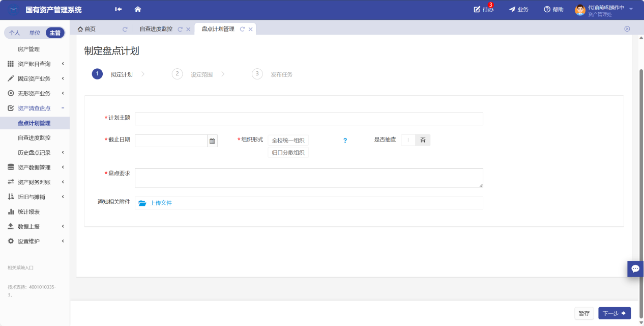Image resolution: width=644 pixels, height=326 pixels.
Task: Toggle the 是否抽查 switch
Action: 415,140
